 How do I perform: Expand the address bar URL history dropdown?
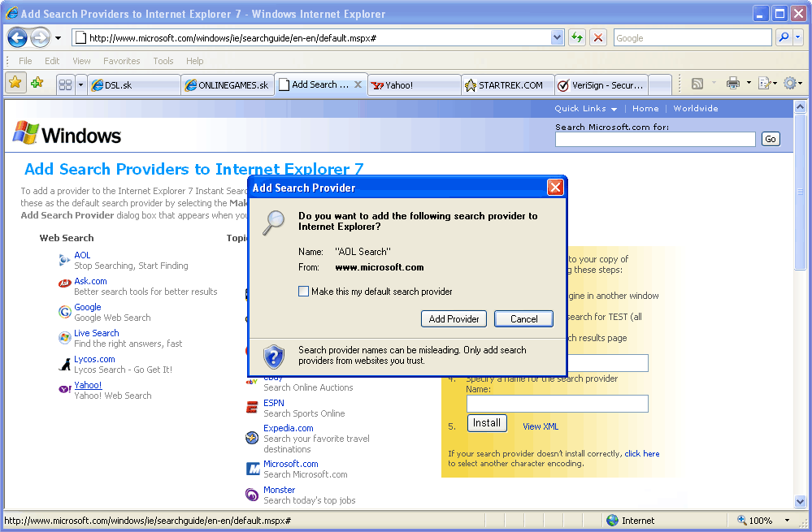click(x=558, y=37)
